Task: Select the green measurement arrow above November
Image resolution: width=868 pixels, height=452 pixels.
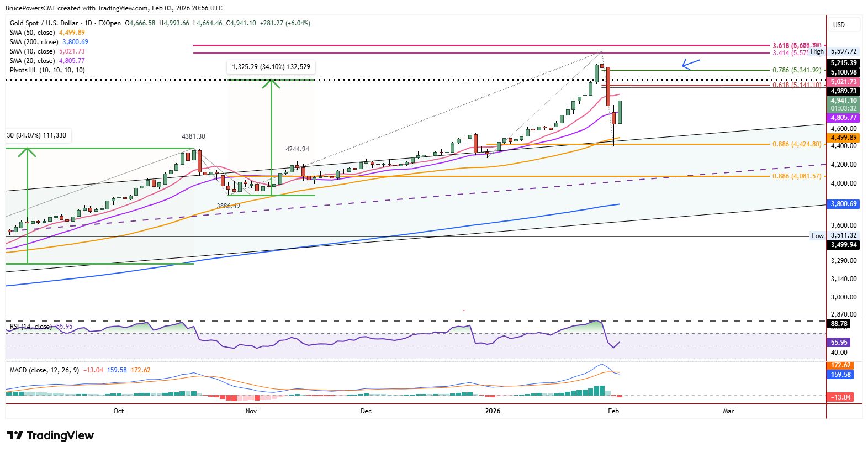Action: click(x=271, y=137)
